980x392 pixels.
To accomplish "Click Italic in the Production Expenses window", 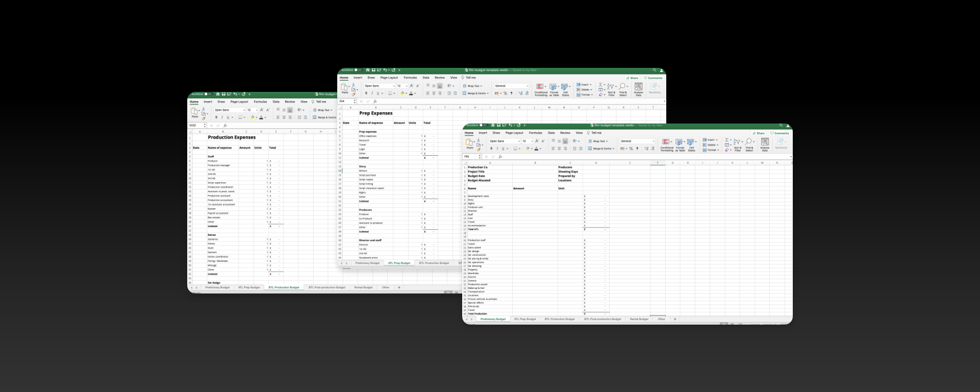I will (222, 117).
